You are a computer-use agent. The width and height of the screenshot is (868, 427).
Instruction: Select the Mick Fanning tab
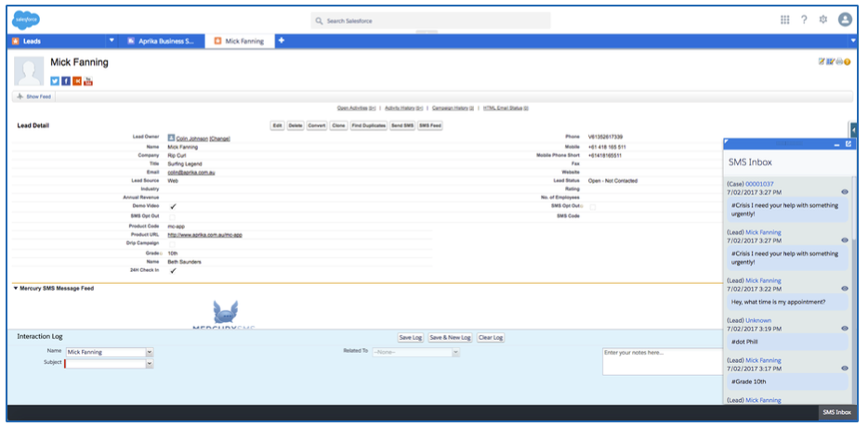pos(241,41)
